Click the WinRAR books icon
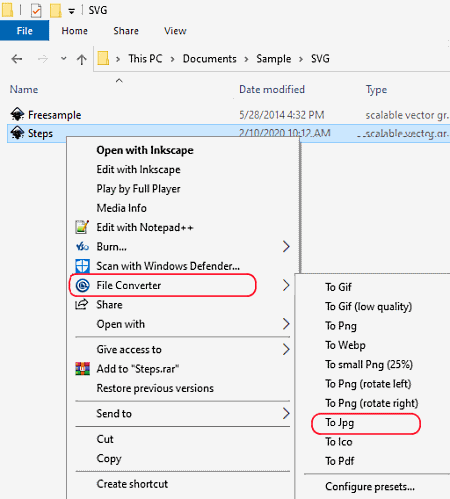This screenshot has width=450, height=499. click(x=82, y=369)
